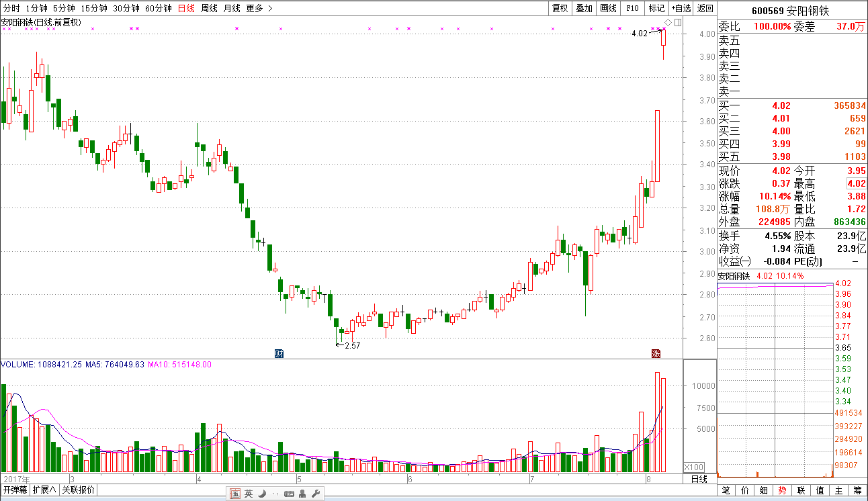Open F10 company info

[x=632, y=8]
